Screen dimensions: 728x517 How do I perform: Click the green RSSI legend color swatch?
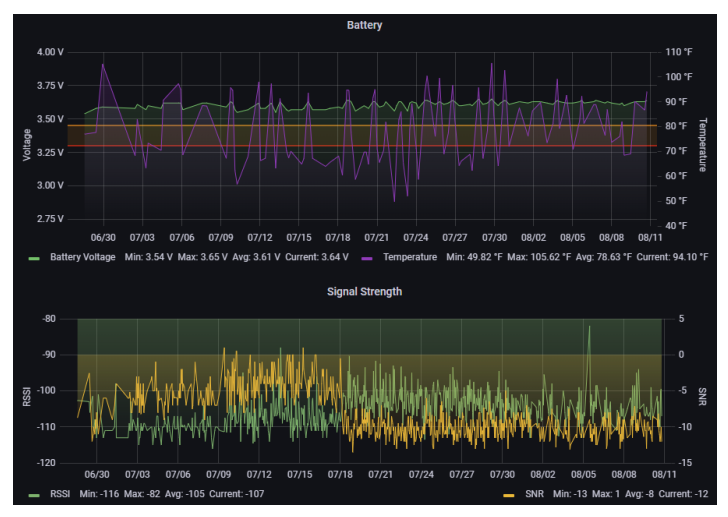click(x=33, y=494)
